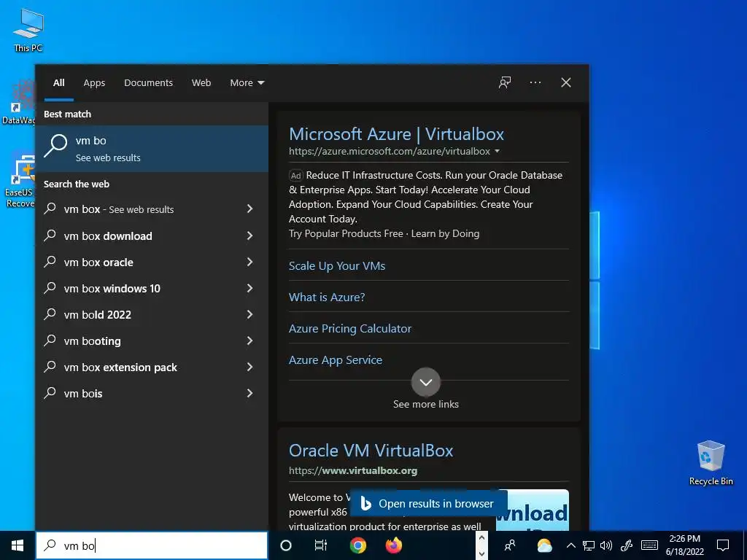Image resolution: width=747 pixels, height=560 pixels.
Task: Launch Firefox from the taskbar
Action: [393, 545]
